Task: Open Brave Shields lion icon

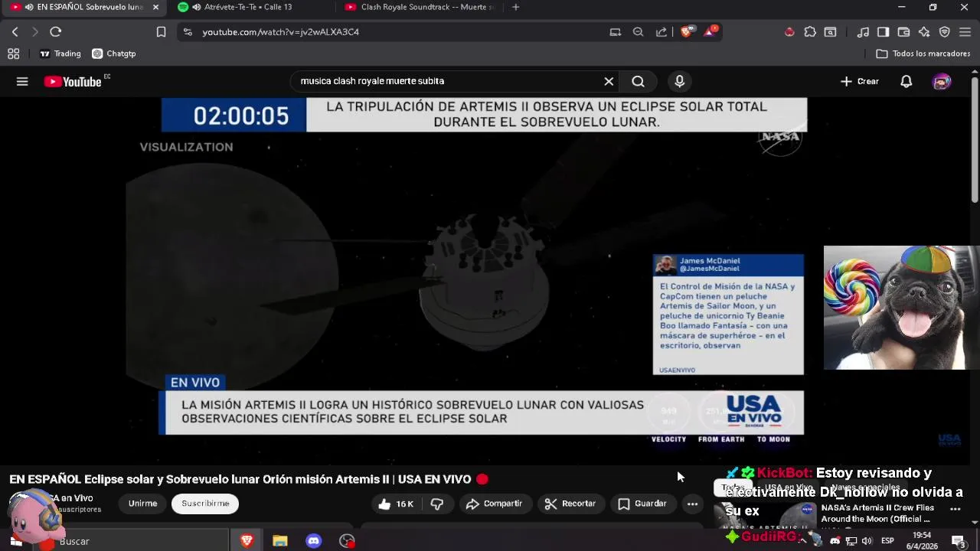Action: pyautogui.click(x=687, y=31)
